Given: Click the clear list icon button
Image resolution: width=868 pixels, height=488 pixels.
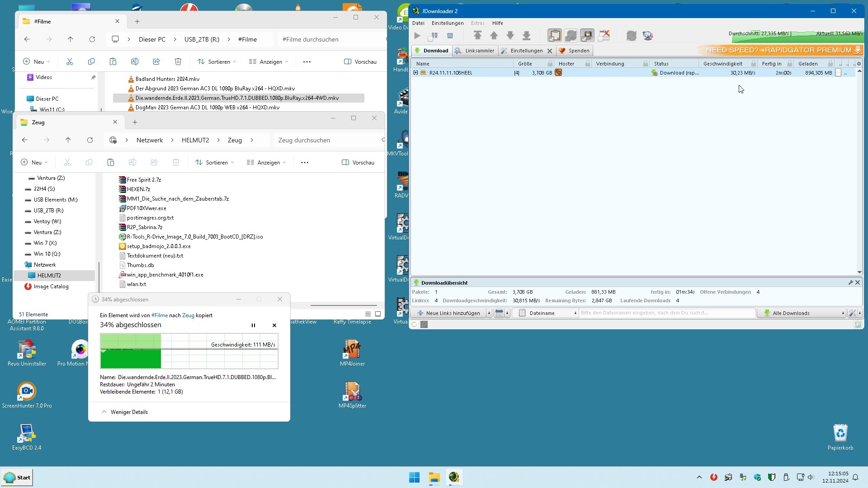Looking at the screenshot, I should tap(499, 313).
